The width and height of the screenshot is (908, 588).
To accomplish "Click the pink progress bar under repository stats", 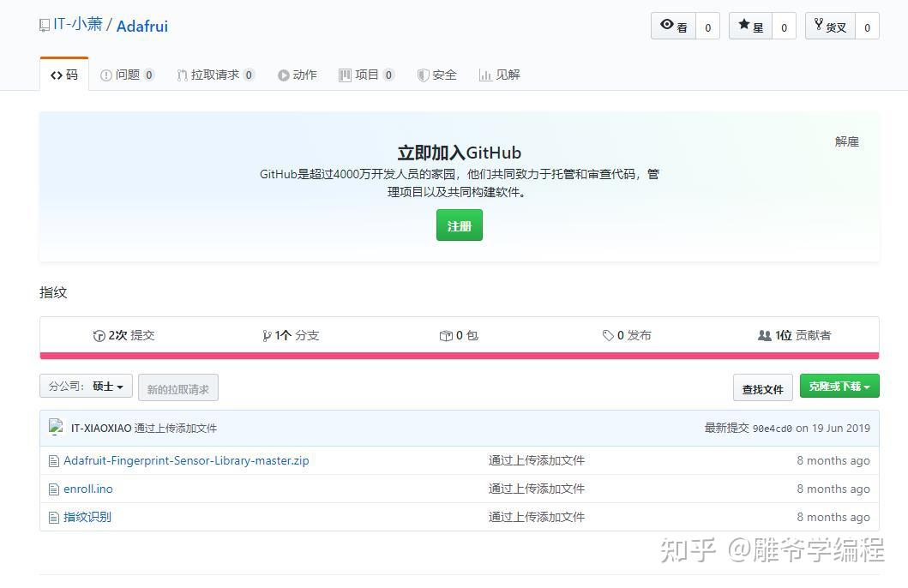I will pos(459,354).
